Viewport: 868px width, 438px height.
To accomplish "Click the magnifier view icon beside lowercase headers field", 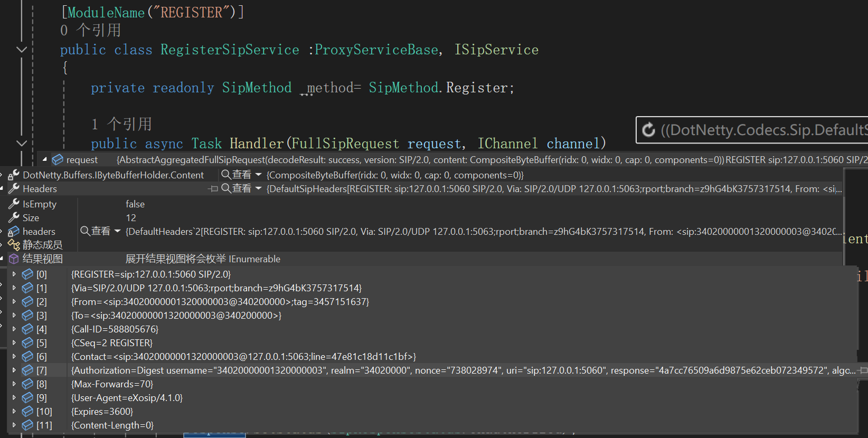I will point(85,231).
